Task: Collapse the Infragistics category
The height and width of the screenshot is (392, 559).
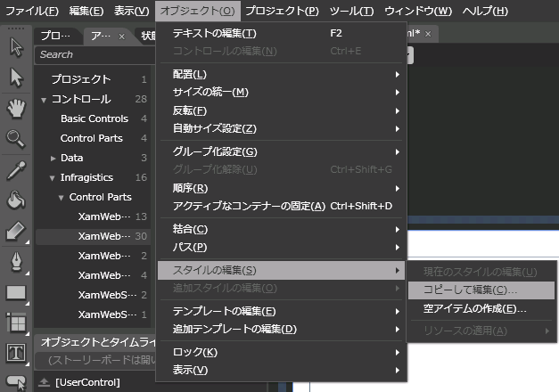Action: [53, 177]
